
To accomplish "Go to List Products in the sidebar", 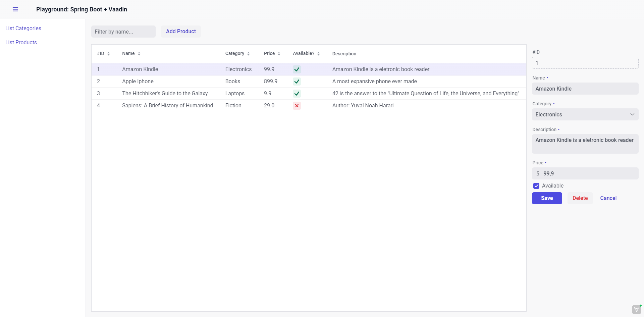I will (x=21, y=43).
